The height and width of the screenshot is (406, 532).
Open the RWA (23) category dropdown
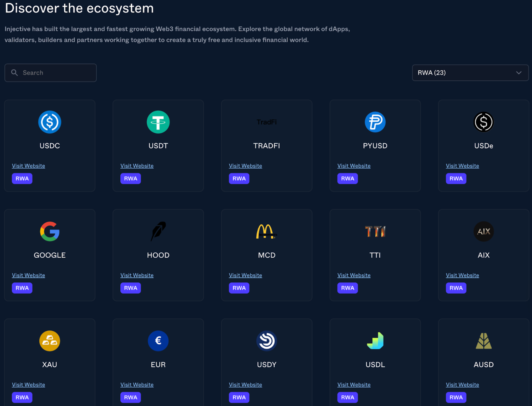(x=470, y=73)
